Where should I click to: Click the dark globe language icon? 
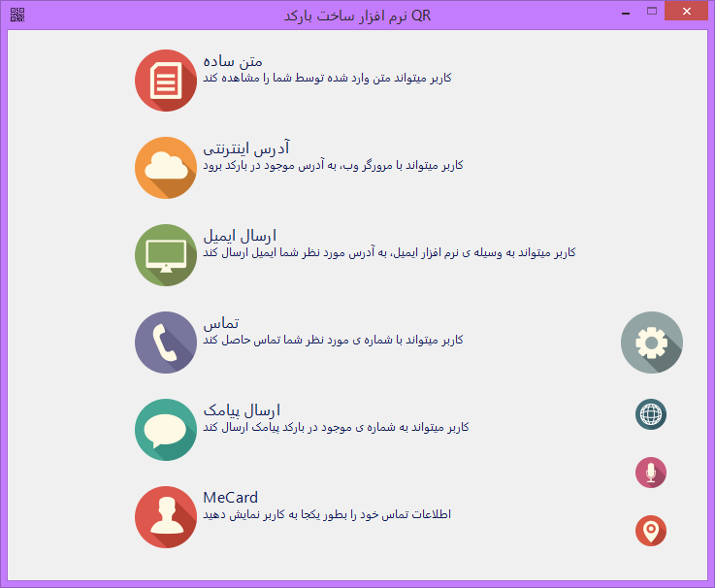click(651, 414)
